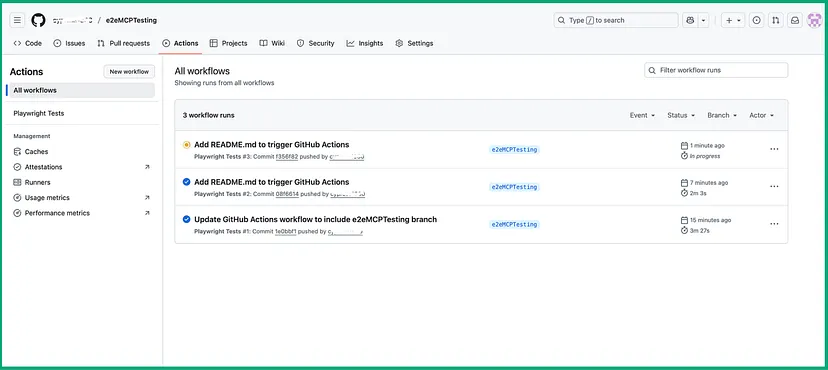Switch to the Issues tab
The height and width of the screenshot is (370, 828).
click(69, 43)
